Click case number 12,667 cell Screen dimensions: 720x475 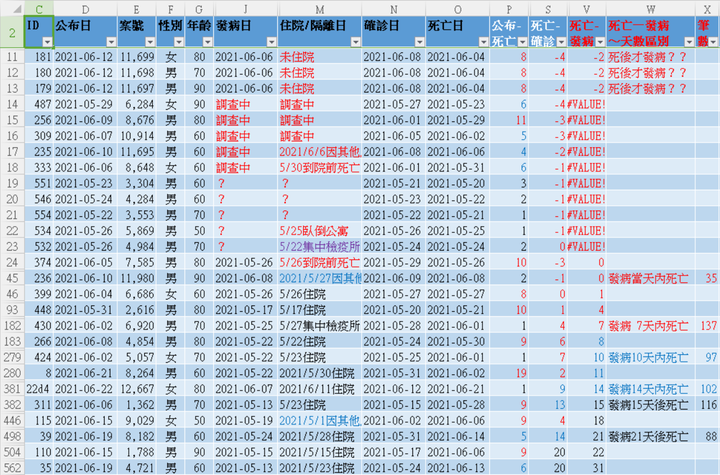[136, 389]
